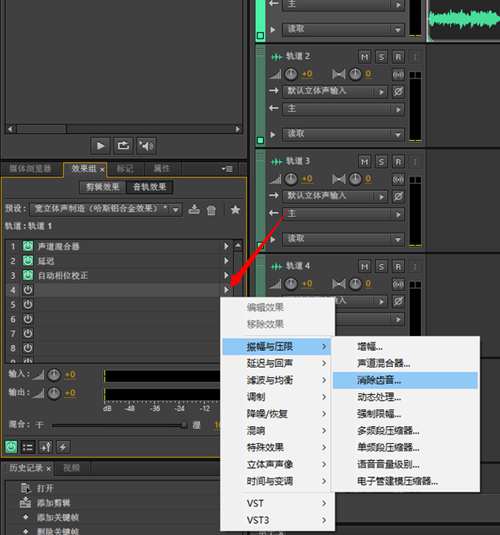
Task: Solo track 3 with S button
Action: coord(381,161)
